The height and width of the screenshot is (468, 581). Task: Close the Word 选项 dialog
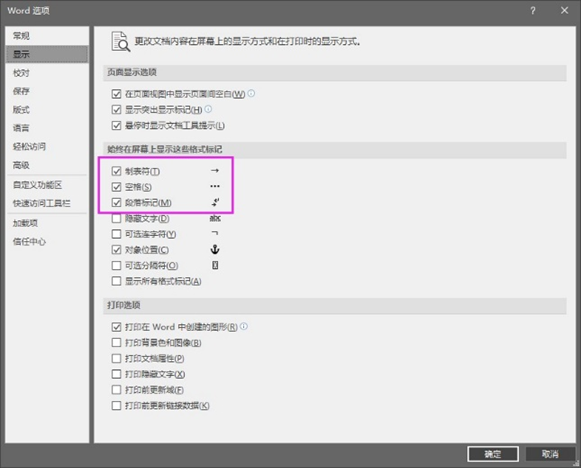tap(564, 10)
